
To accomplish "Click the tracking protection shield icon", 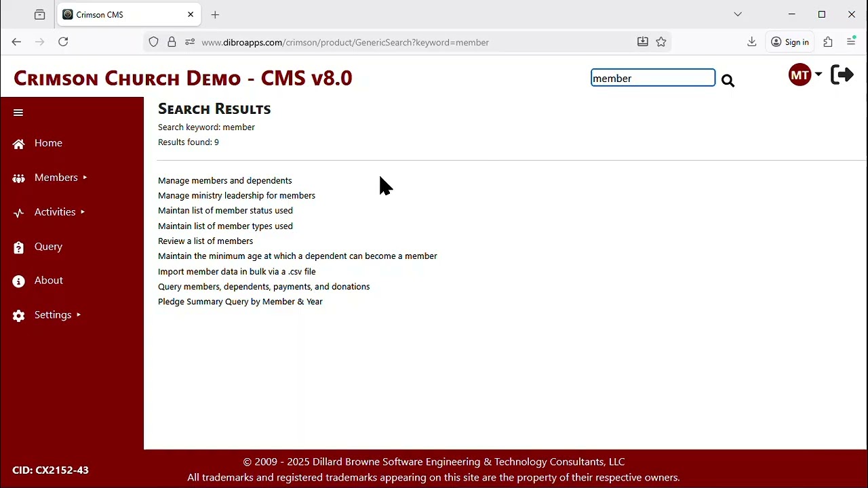I will [x=154, y=42].
